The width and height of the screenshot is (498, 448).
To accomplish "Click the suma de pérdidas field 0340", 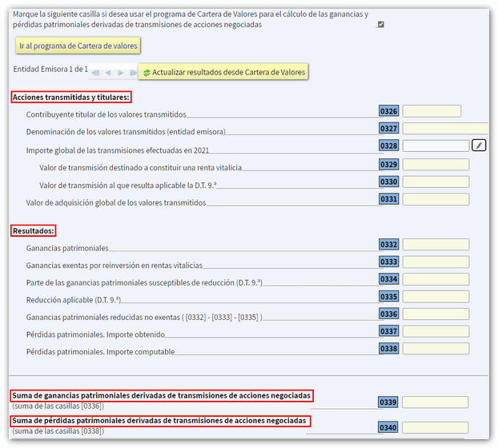I will point(436,428).
